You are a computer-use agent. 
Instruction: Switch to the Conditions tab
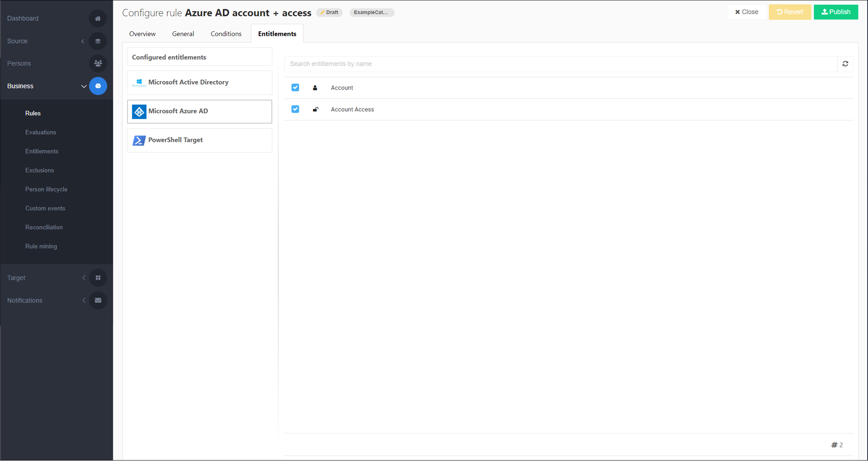[226, 34]
